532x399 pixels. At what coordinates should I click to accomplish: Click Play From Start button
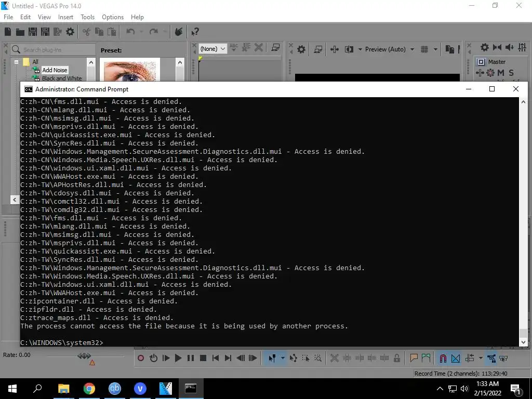pyautogui.click(x=166, y=358)
